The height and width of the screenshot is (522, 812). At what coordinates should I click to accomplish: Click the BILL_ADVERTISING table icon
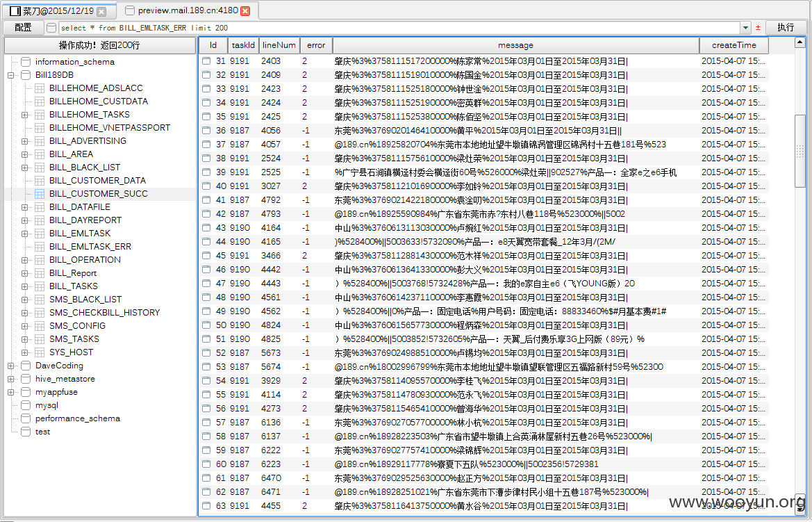pos(40,141)
